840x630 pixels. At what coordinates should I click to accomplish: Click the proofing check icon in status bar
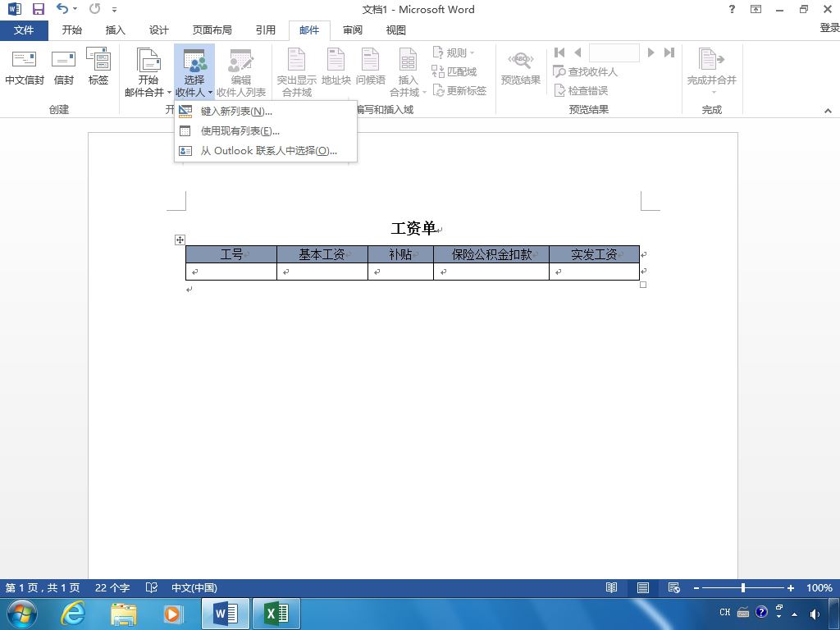tap(152, 587)
